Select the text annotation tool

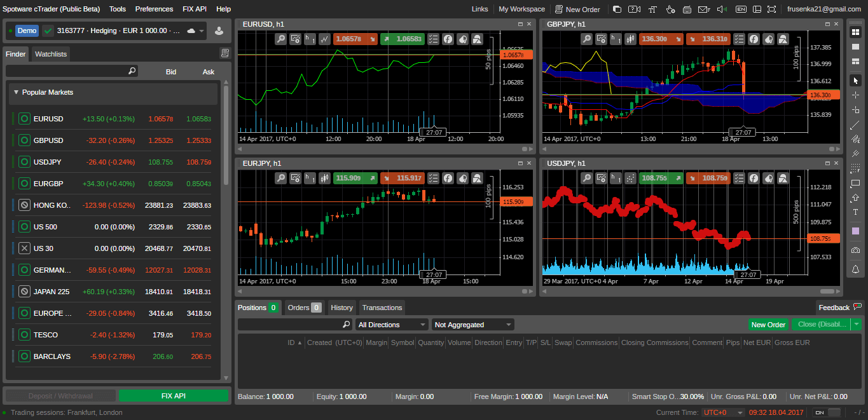855,212
